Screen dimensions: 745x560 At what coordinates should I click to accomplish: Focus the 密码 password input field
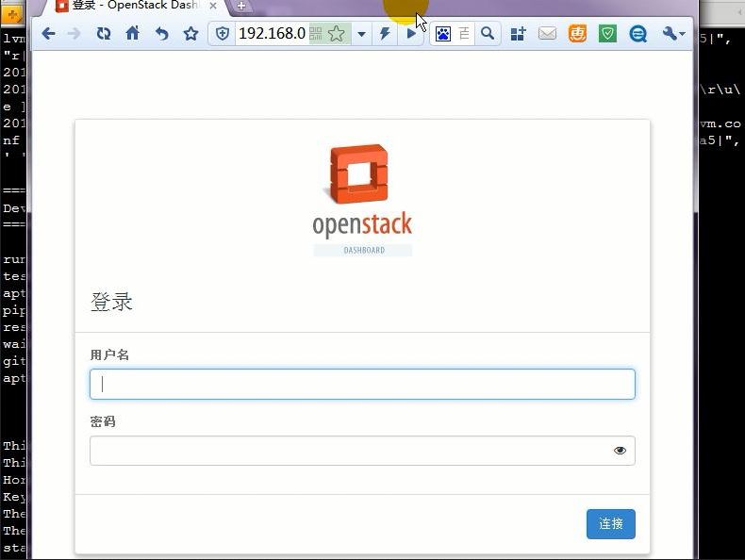click(x=362, y=451)
